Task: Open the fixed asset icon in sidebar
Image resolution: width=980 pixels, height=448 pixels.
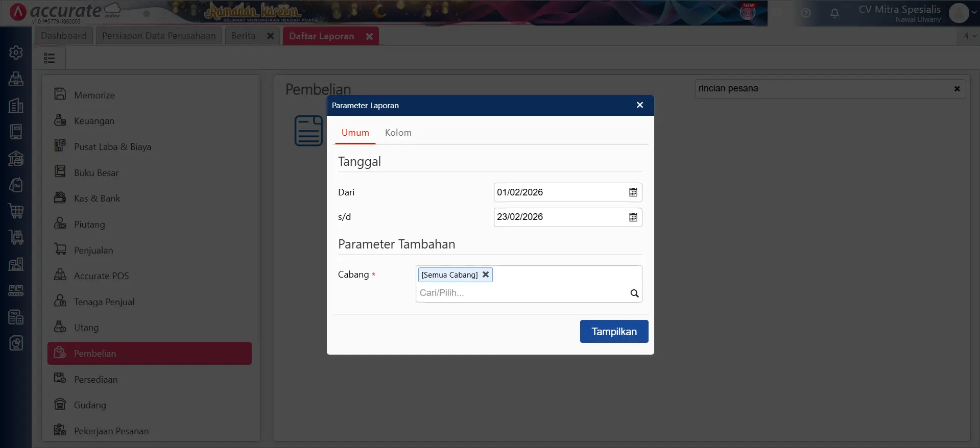Action: (16, 264)
